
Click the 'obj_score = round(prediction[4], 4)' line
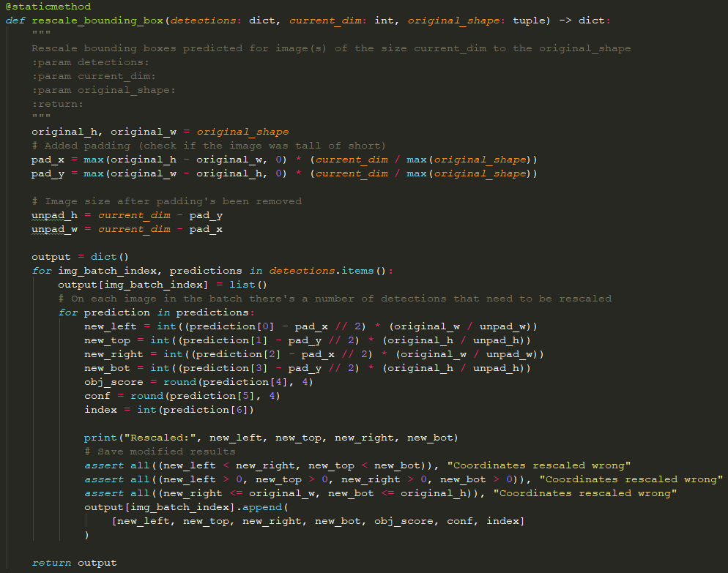tap(198, 382)
